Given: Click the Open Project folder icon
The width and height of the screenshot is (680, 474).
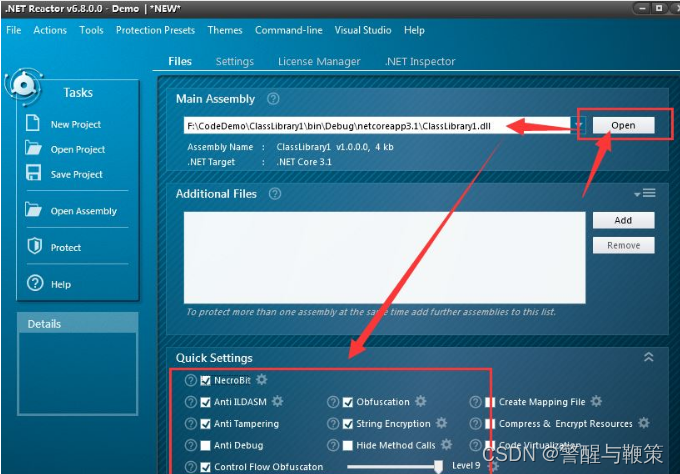Looking at the screenshot, I should [x=33, y=148].
